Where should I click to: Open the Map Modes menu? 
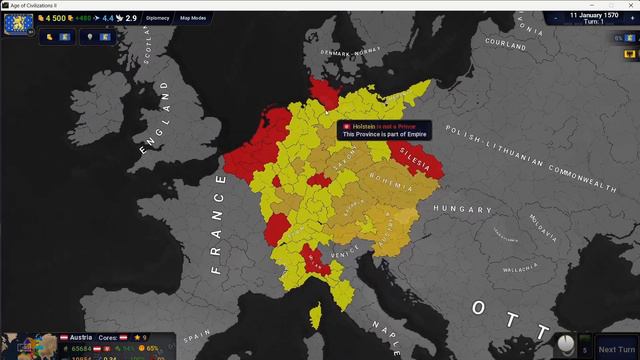coord(193,18)
